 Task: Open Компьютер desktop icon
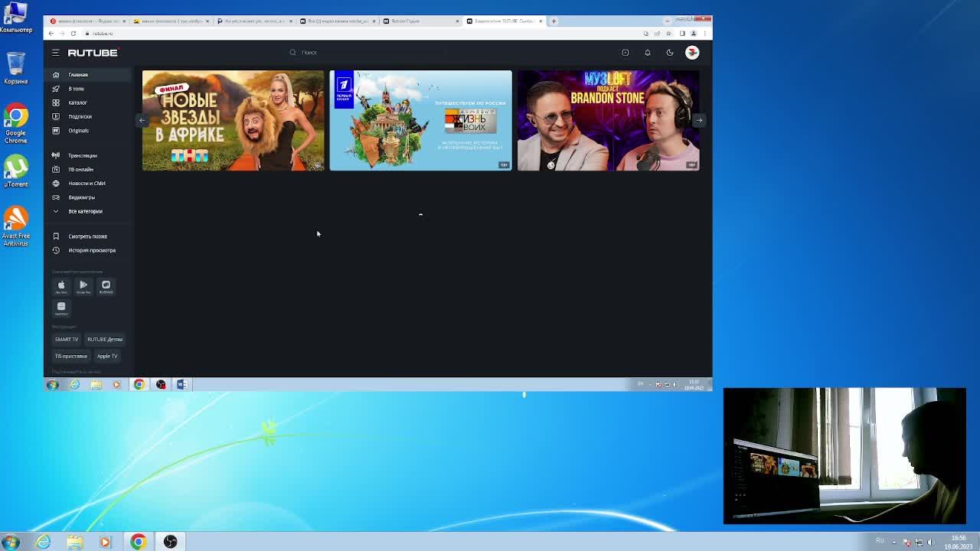[x=15, y=18]
